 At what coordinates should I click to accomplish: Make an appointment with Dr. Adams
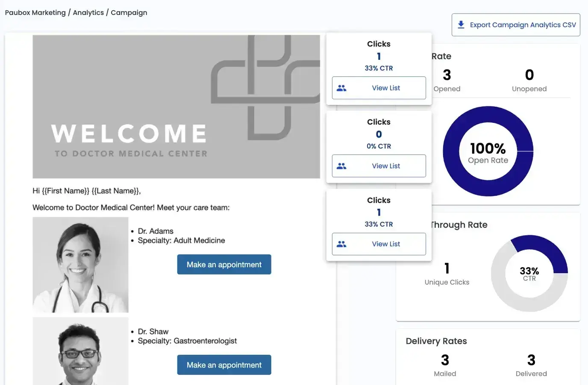click(x=224, y=264)
